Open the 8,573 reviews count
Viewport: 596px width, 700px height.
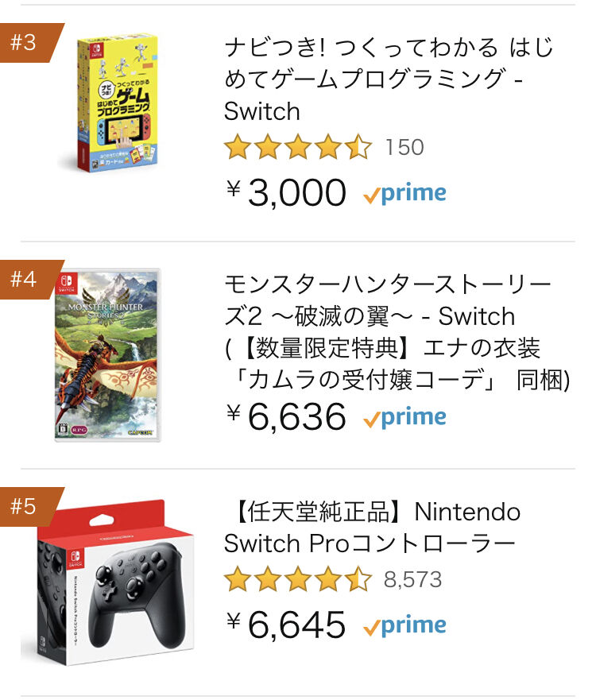(x=412, y=579)
